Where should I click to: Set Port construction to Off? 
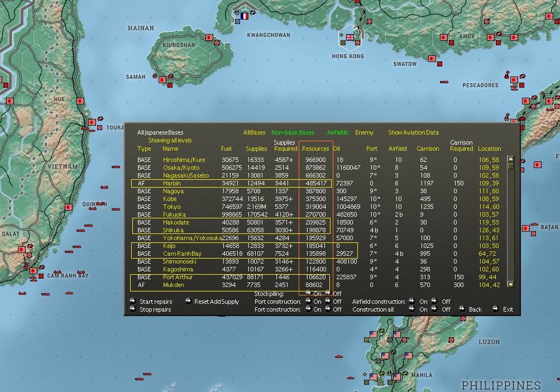point(329,302)
